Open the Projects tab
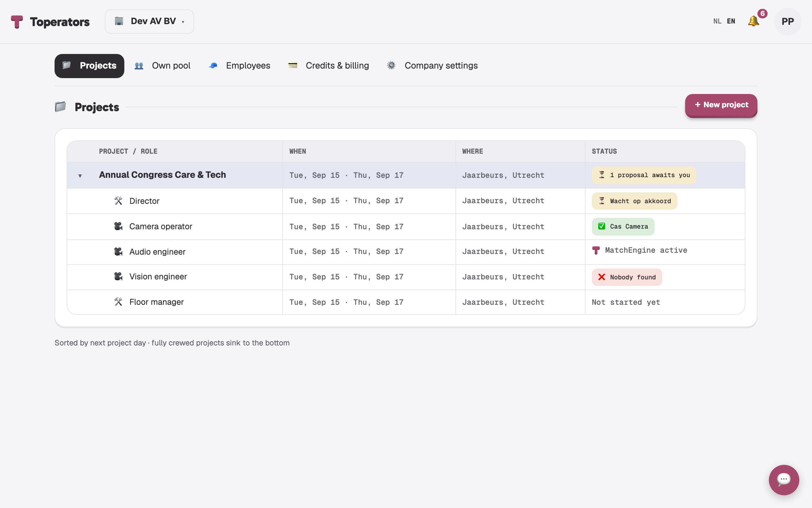 tap(89, 66)
